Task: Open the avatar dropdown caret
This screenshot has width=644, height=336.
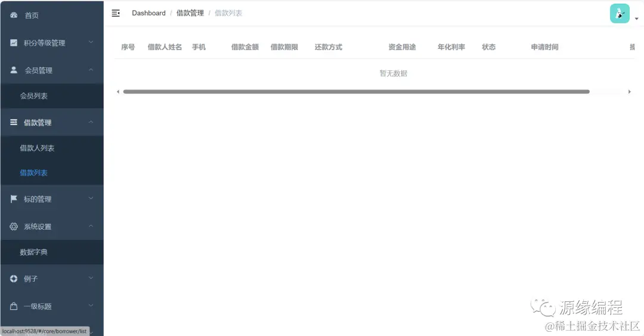Action: (x=636, y=19)
